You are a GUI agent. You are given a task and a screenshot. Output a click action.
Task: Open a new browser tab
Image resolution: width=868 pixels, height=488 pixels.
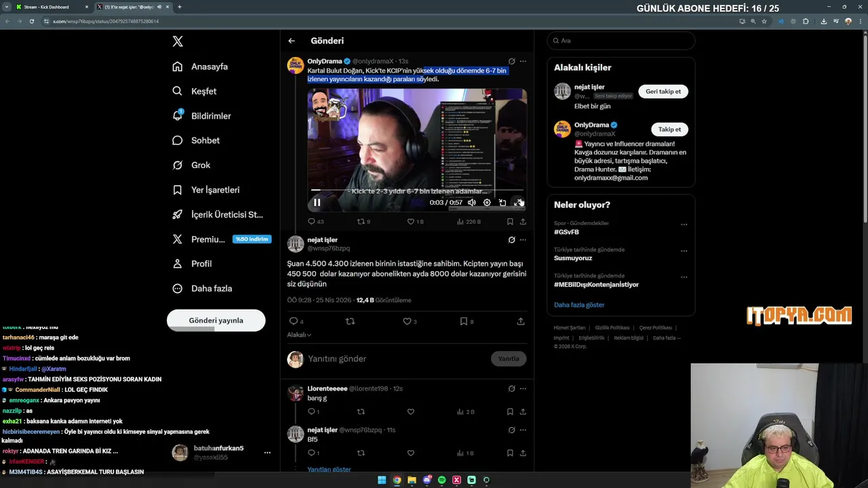(x=180, y=7)
